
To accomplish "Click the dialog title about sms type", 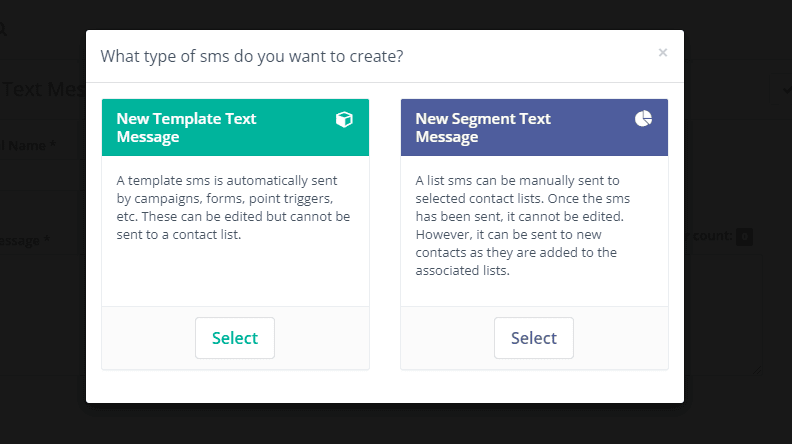I will [x=252, y=56].
